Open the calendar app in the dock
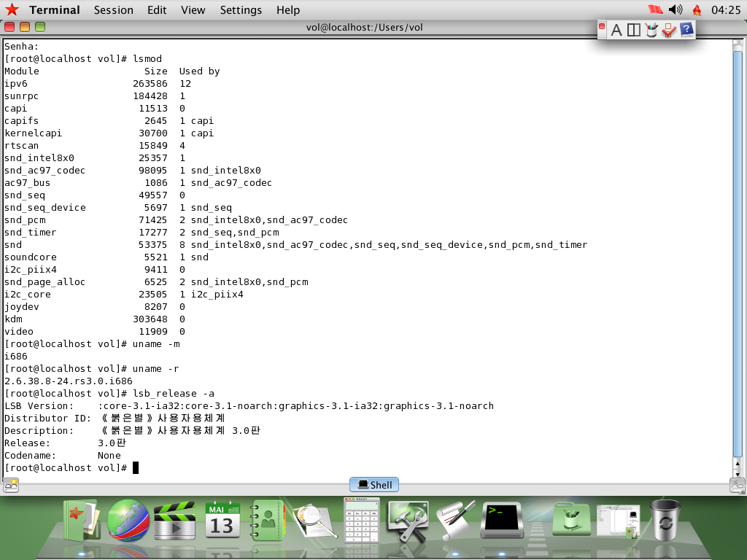 pyautogui.click(x=222, y=519)
